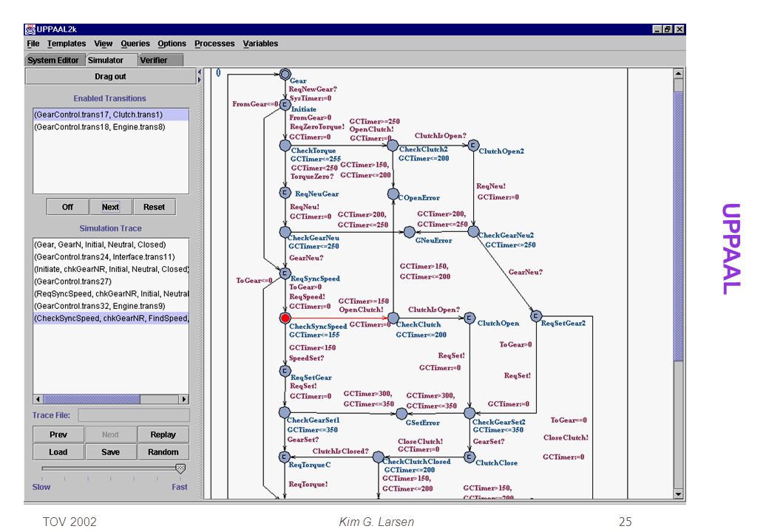This screenshot has width=769, height=532.
Task: Click Next under Enabled Transitions
Action: 110,207
